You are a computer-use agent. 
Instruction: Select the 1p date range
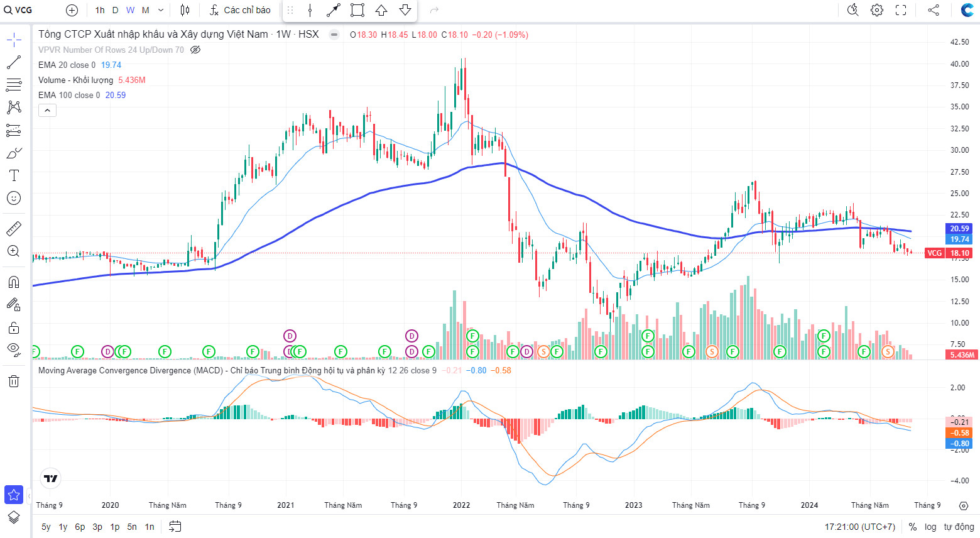pos(114,527)
